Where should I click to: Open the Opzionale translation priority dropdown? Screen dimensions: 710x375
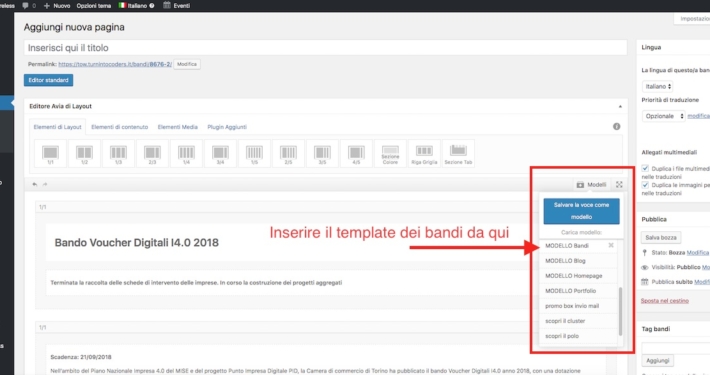coord(663,116)
